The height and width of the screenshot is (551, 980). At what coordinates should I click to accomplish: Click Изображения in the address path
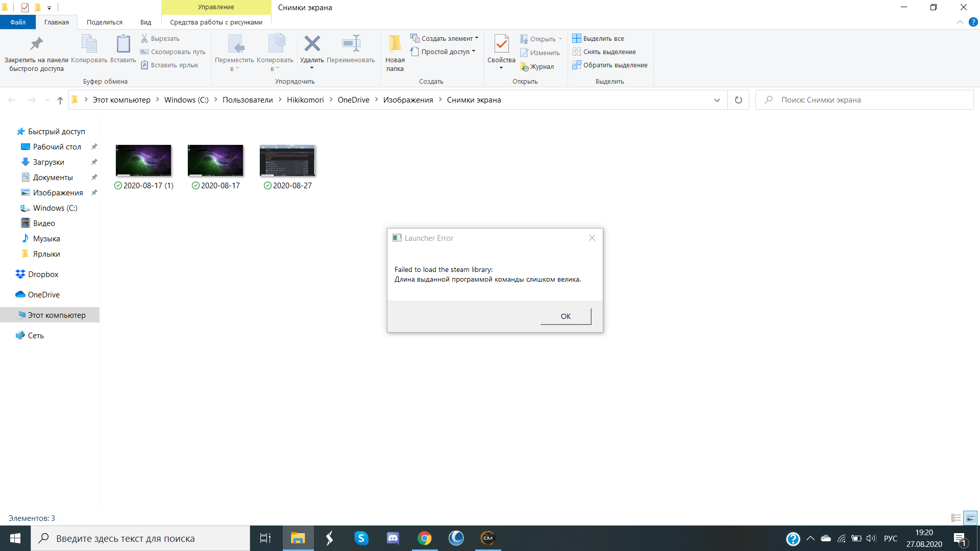[408, 100]
